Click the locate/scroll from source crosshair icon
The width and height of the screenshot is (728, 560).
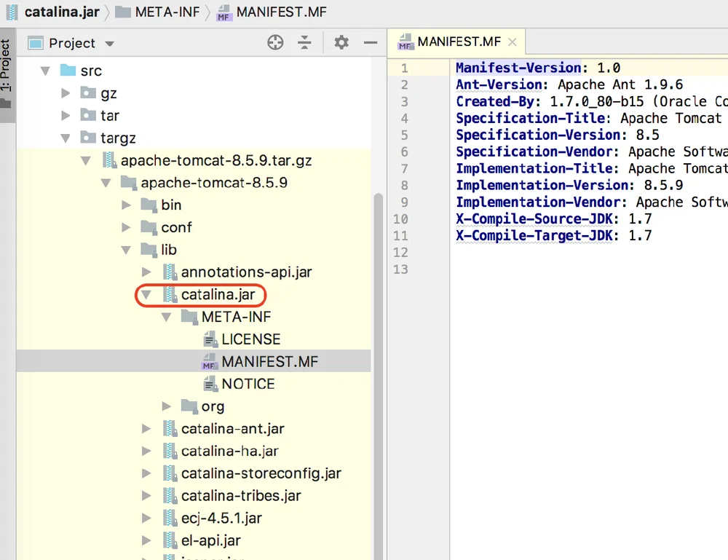[275, 43]
